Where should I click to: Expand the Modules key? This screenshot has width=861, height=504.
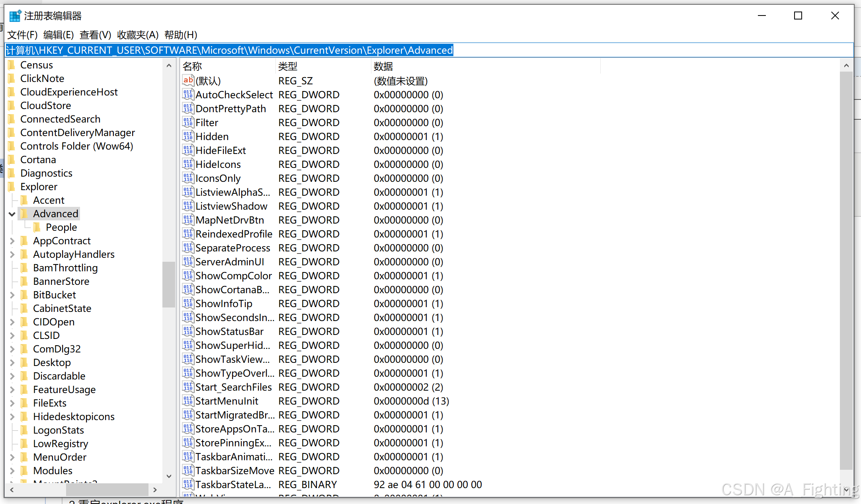(12, 471)
